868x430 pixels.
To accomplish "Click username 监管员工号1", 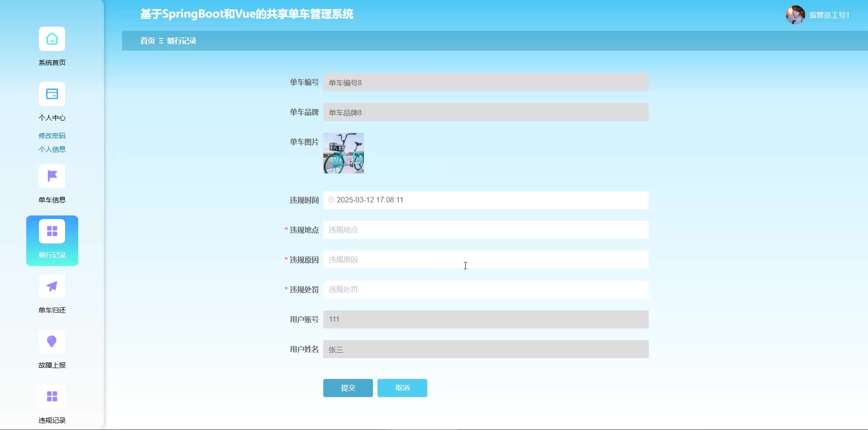I will 830,15.
